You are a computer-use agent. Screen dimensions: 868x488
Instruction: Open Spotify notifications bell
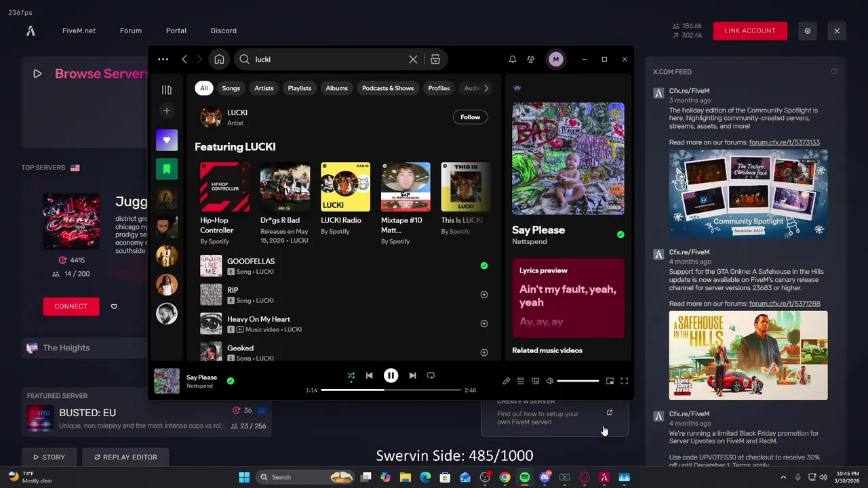pos(513,60)
